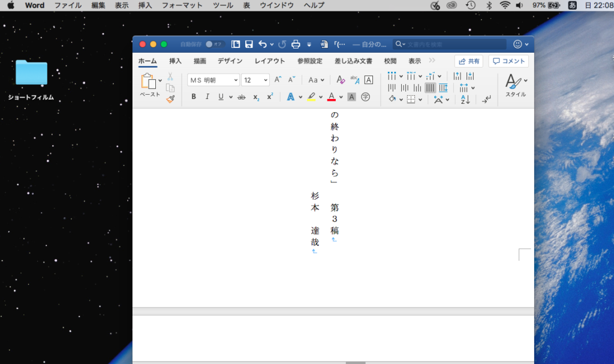Align text to top (first alignment button)
Image resolution: width=614 pixels, height=364 pixels.
click(x=392, y=88)
